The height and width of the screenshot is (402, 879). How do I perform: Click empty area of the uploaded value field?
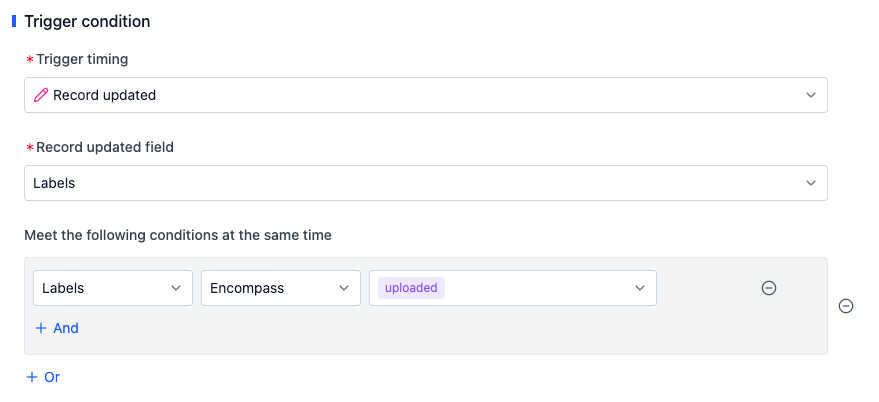coord(538,288)
